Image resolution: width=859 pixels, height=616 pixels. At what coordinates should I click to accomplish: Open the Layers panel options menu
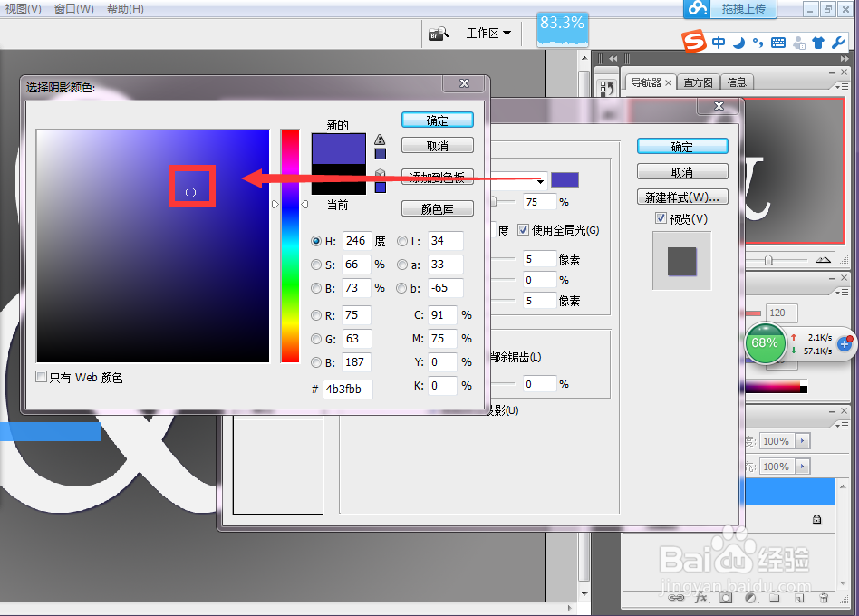pyautogui.click(x=842, y=425)
